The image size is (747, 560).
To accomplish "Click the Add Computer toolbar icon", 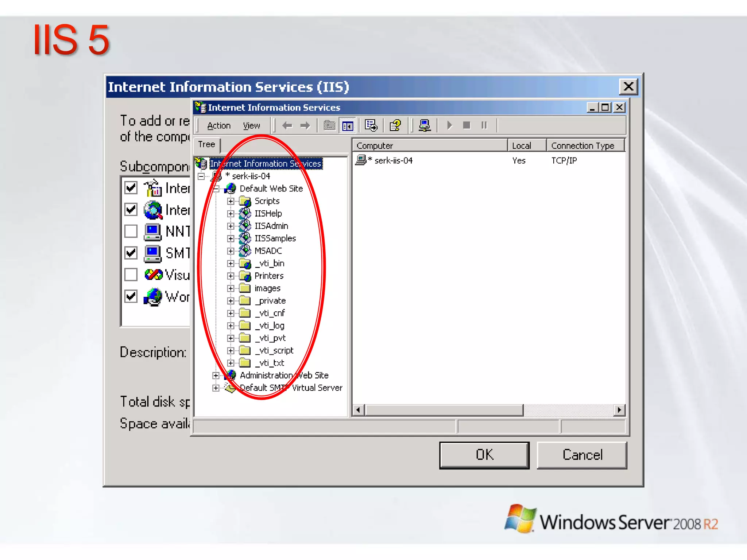I will [x=424, y=126].
